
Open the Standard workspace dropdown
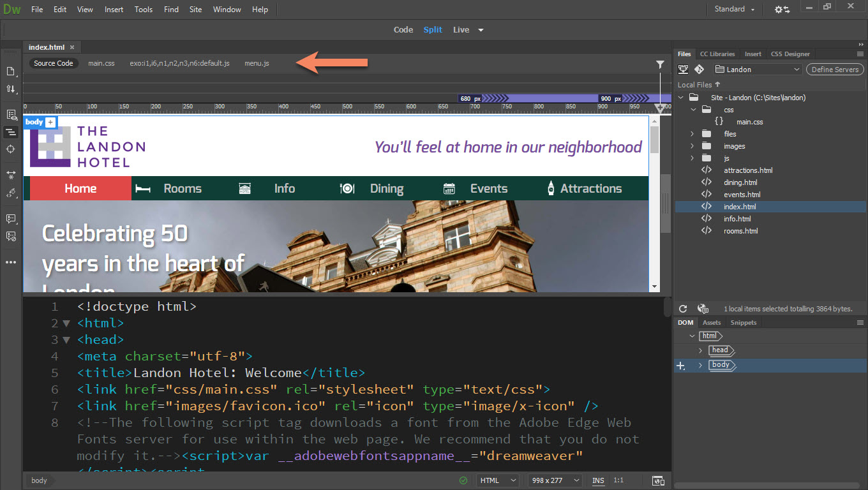[735, 10]
